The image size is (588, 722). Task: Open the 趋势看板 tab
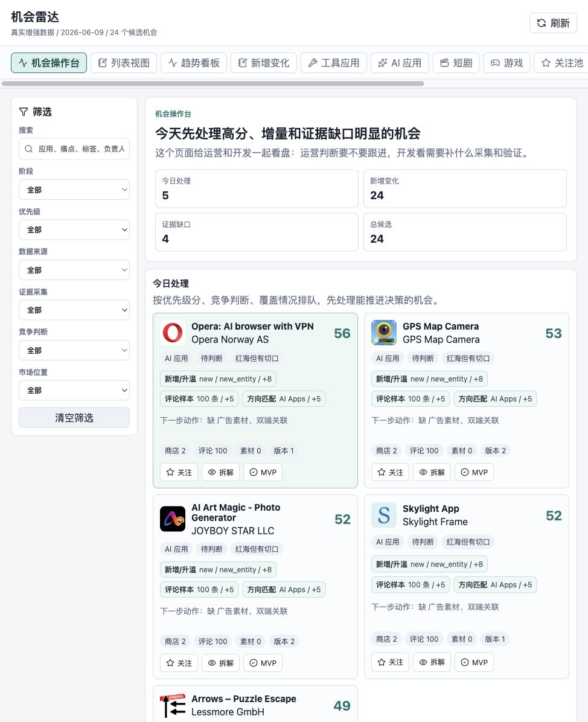193,63
